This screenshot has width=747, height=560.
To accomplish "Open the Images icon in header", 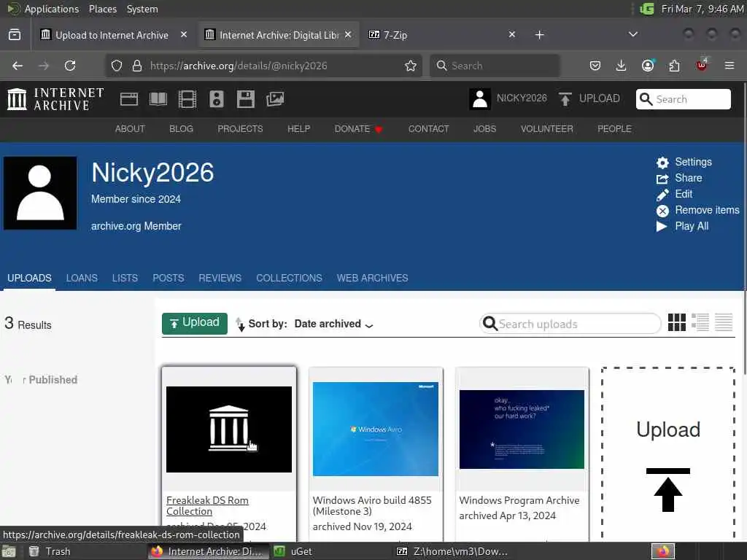I will pos(275,99).
